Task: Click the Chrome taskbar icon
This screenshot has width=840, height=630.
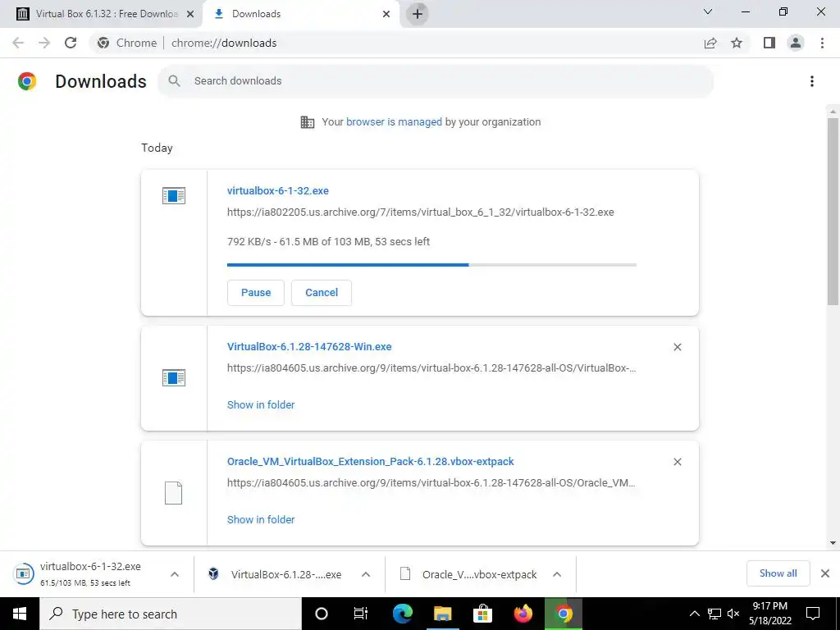Action: pyautogui.click(x=564, y=614)
